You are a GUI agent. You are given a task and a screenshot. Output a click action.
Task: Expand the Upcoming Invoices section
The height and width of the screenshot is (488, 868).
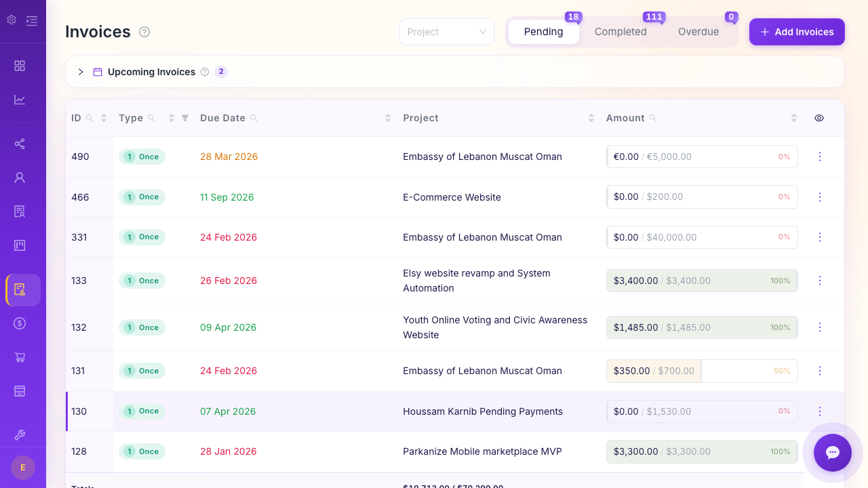point(80,72)
